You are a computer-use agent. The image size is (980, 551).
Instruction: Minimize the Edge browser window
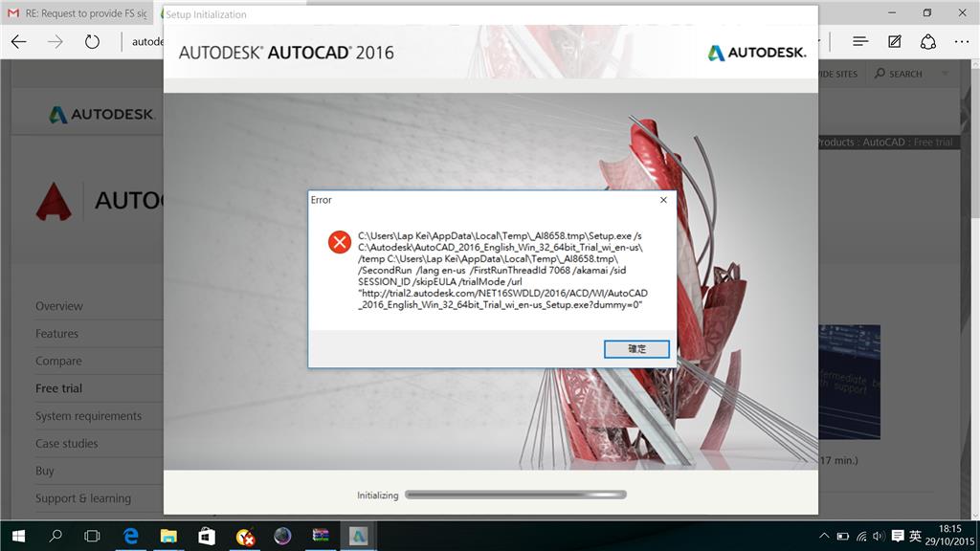pos(892,12)
